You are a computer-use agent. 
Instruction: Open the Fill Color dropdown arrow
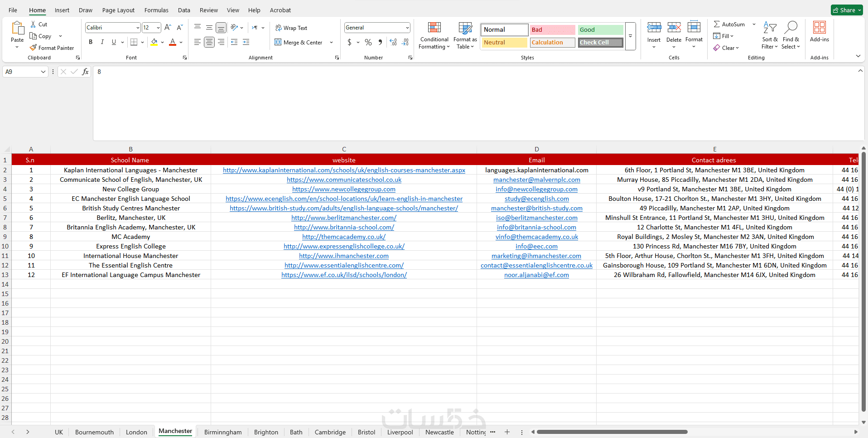(x=162, y=42)
